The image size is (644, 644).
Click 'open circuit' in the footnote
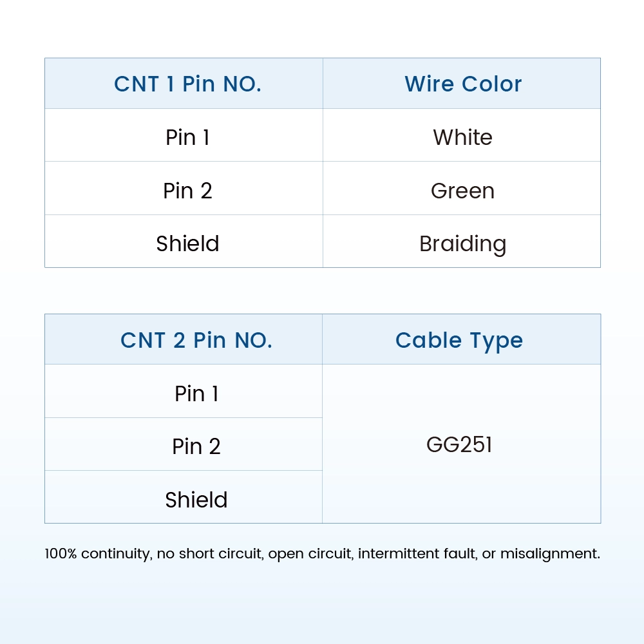(x=310, y=554)
